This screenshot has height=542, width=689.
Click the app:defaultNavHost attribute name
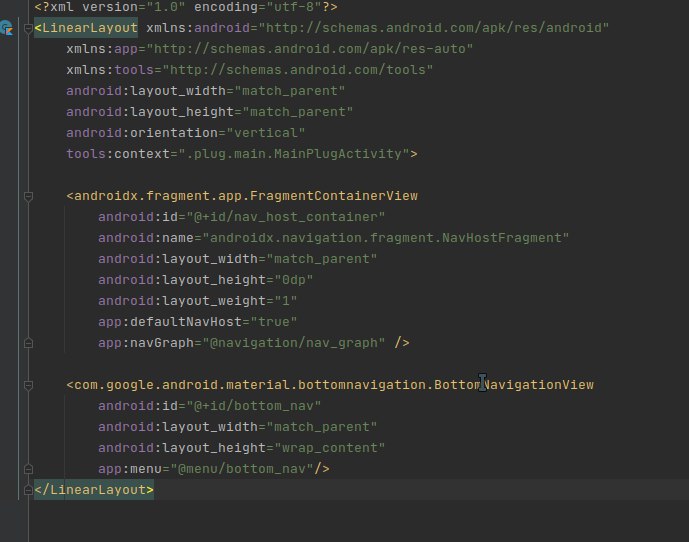(x=170, y=322)
